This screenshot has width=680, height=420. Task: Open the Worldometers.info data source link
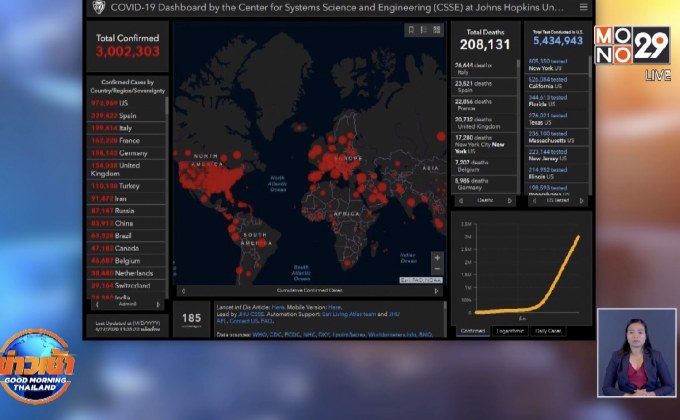(393, 335)
